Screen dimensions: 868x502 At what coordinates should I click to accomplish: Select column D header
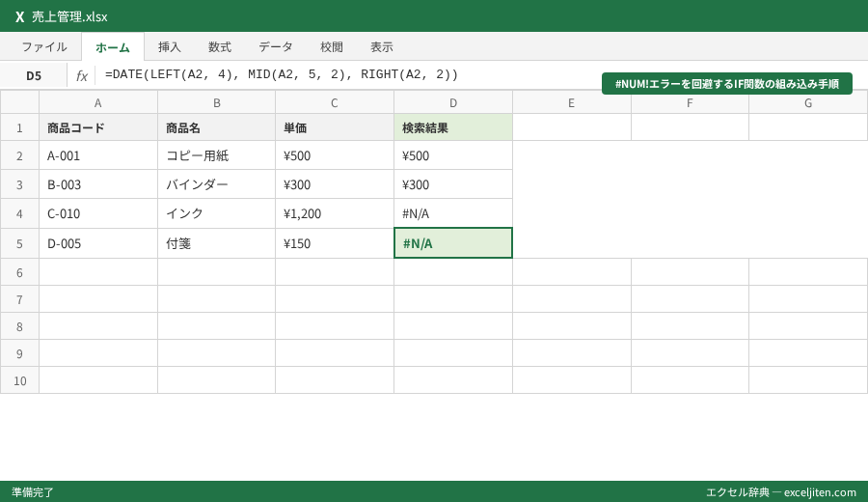pos(453,102)
